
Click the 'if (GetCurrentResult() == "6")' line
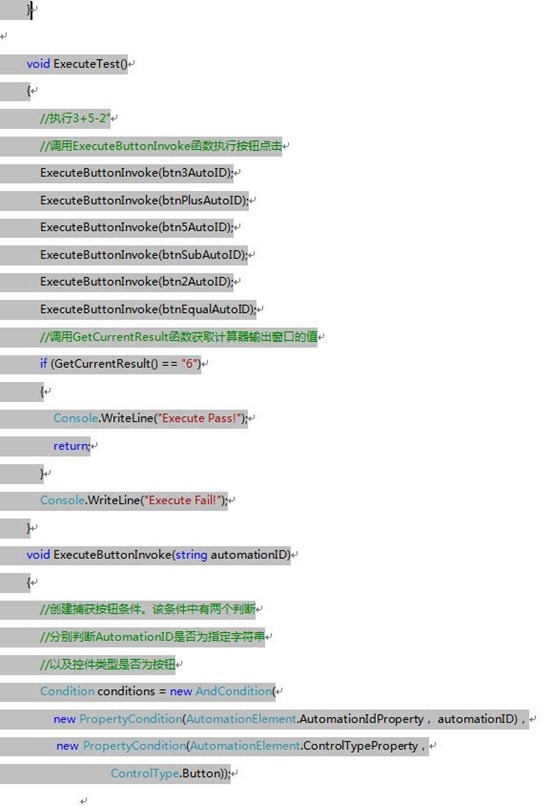pyautogui.click(x=120, y=363)
